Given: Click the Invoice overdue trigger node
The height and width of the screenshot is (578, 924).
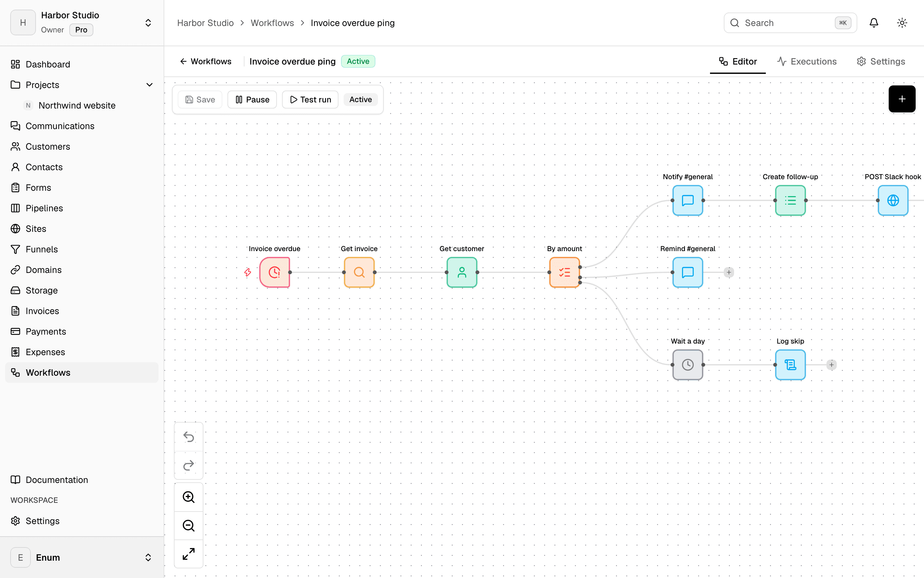Looking at the screenshot, I should [275, 272].
